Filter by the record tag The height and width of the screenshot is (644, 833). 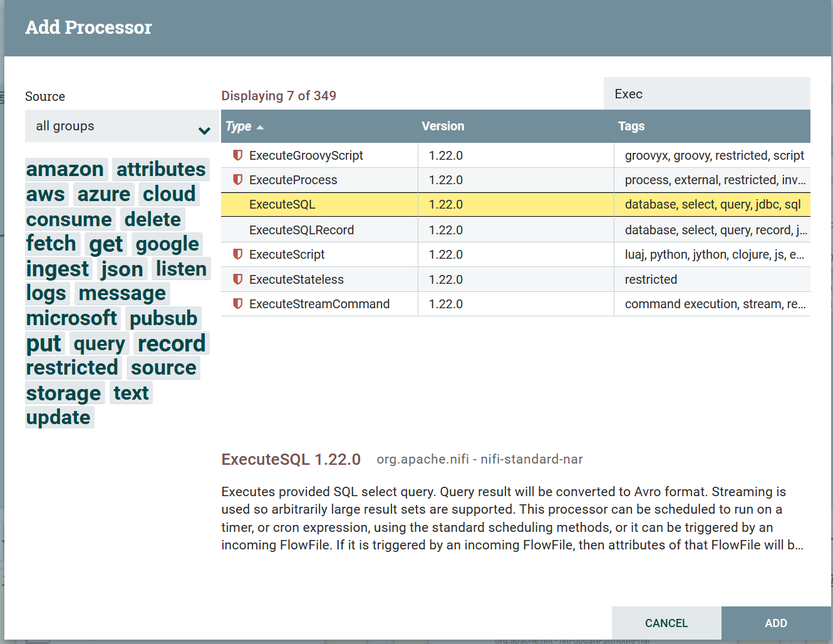click(x=172, y=343)
